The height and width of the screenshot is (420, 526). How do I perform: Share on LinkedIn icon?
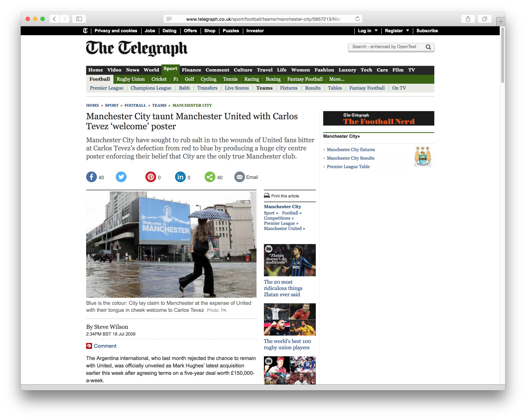(x=180, y=177)
